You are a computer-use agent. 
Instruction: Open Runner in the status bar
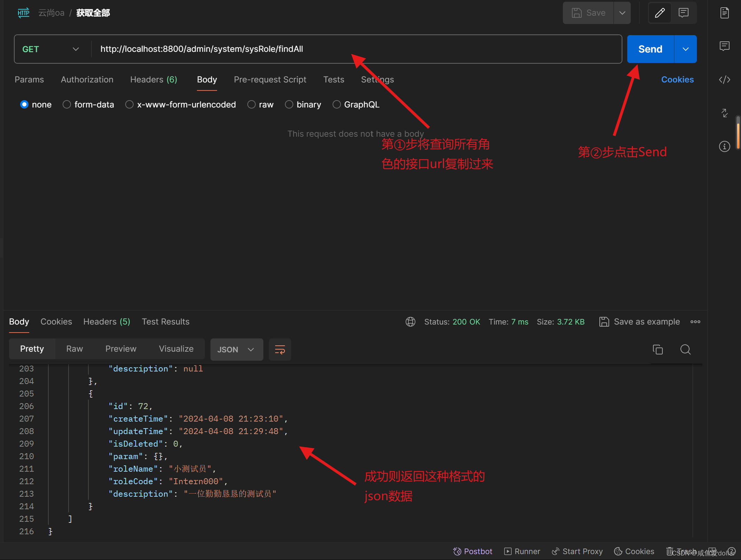pyautogui.click(x=522, y=551)
